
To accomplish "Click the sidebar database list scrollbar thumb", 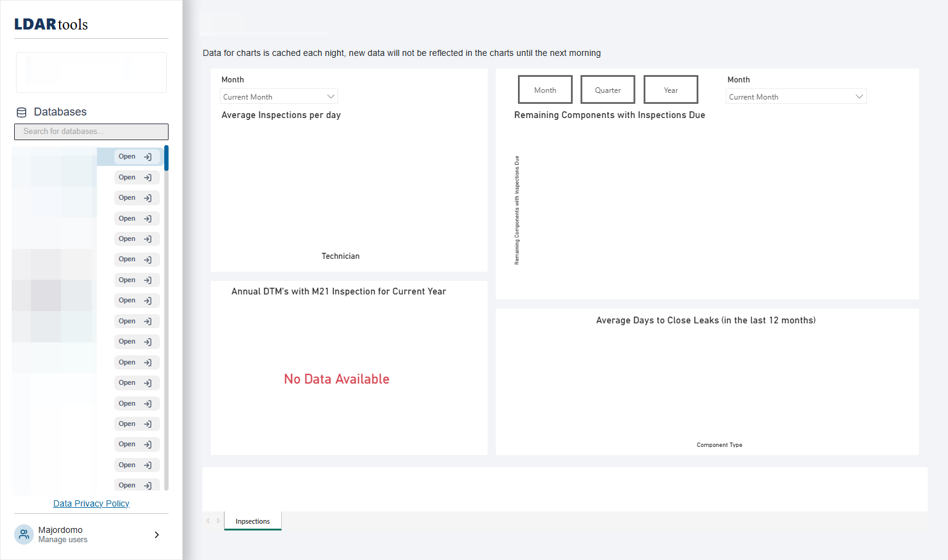I will tap(166, 158).
